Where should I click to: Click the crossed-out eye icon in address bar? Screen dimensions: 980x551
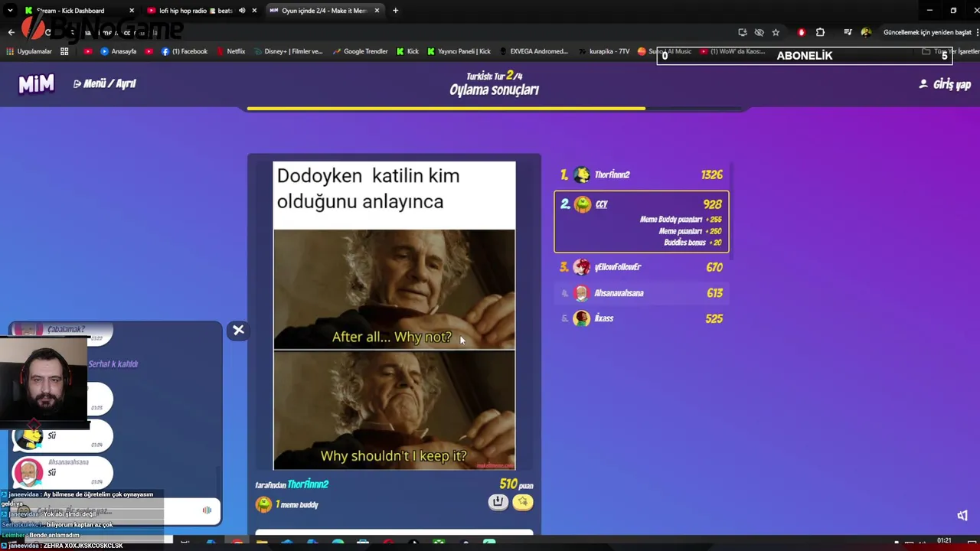pos(759,32)
